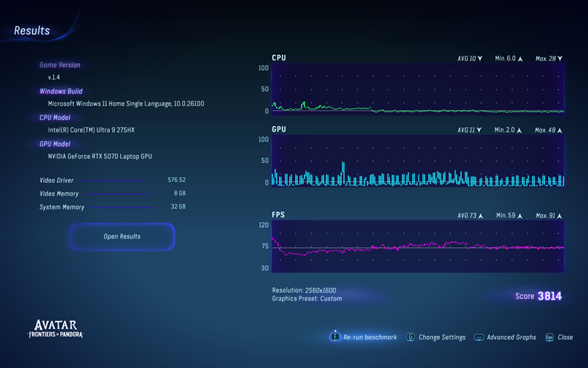Click the Esc key icon beside Close
588x368 pixels.
[550, 337]
